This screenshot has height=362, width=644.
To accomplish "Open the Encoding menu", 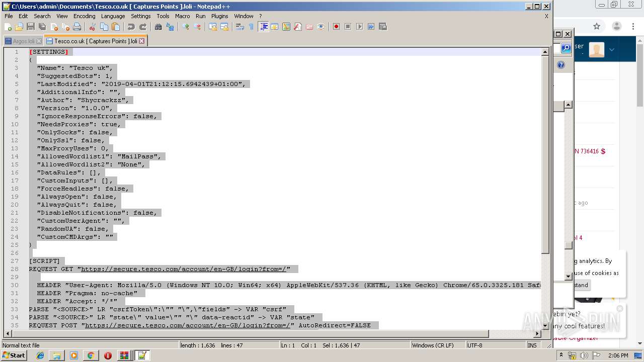I will click(84, 16).
